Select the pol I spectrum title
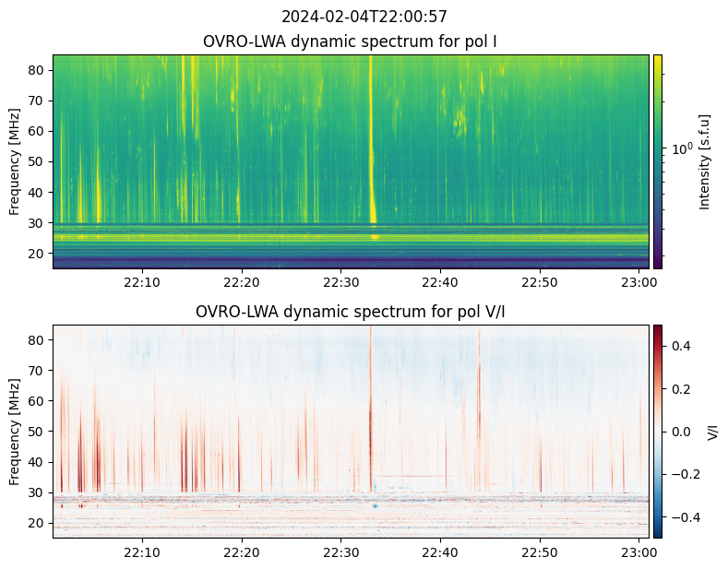This screenshot has width=728, height=569. [351, 41]
